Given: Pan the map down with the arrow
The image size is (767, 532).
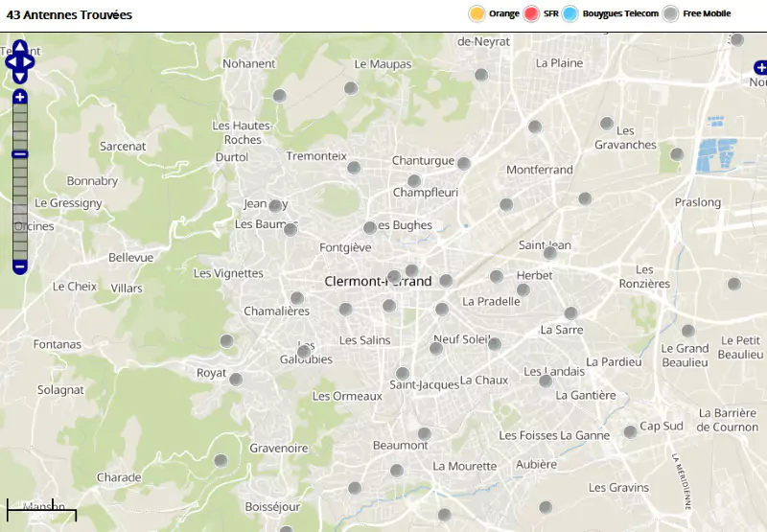Looking at the screenshot, I should [x=20, y=77].
